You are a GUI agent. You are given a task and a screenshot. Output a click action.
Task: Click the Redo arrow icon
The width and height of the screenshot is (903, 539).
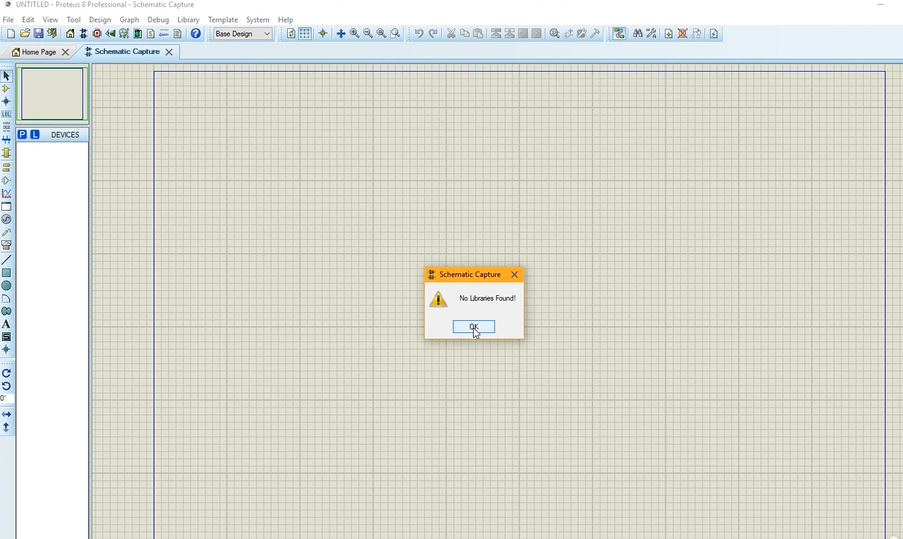[x=432, y=33]
